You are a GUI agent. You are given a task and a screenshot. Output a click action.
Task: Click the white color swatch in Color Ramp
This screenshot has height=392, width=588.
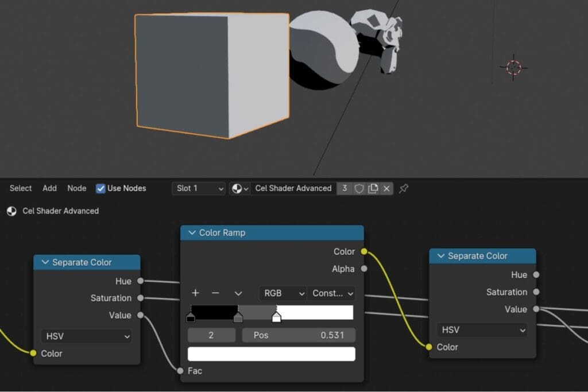[271, 354]
